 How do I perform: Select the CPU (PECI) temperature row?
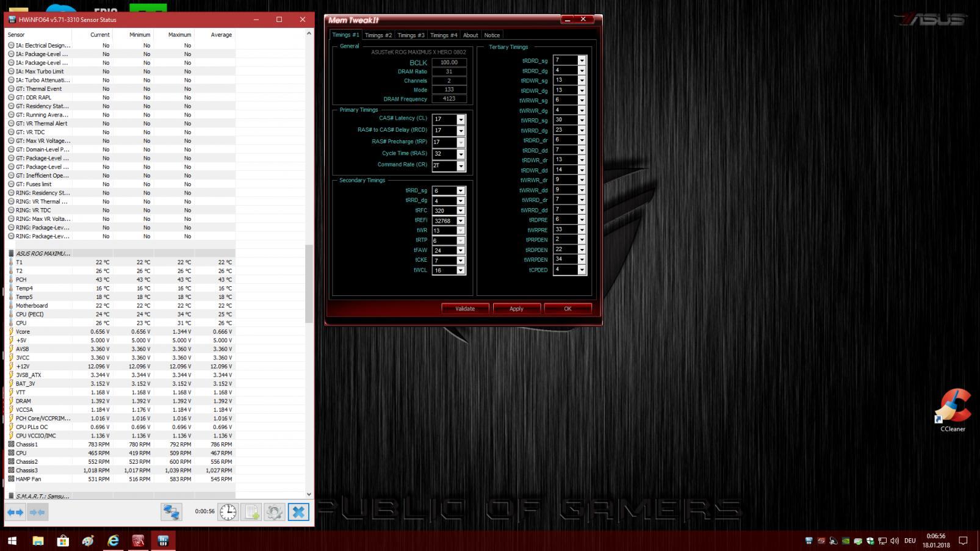point(121,314)
